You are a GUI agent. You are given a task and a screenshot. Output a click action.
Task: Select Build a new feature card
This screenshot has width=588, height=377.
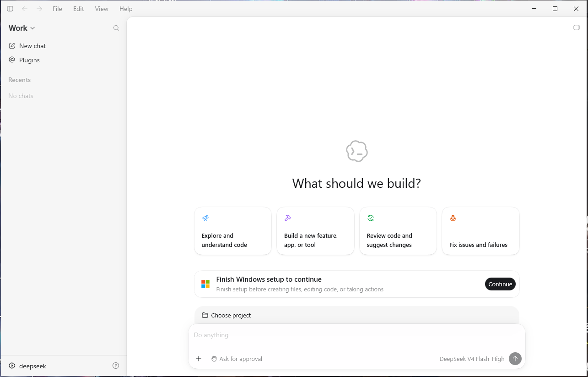[x=315, y=231]
